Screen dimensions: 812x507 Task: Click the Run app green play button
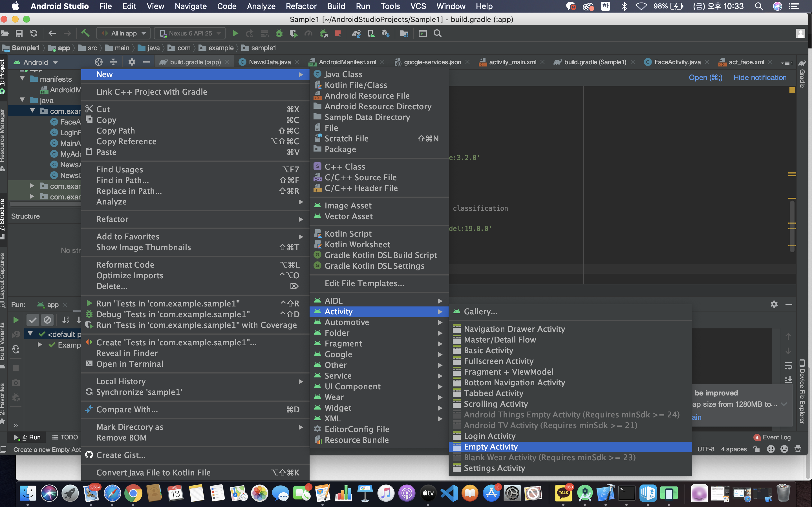pos(235,33)
